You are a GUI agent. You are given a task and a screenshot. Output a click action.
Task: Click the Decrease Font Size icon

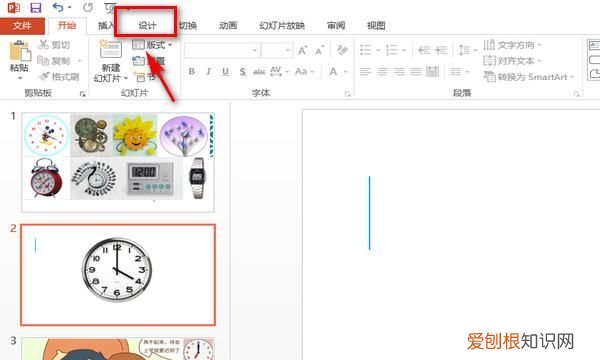click(320, 50)
